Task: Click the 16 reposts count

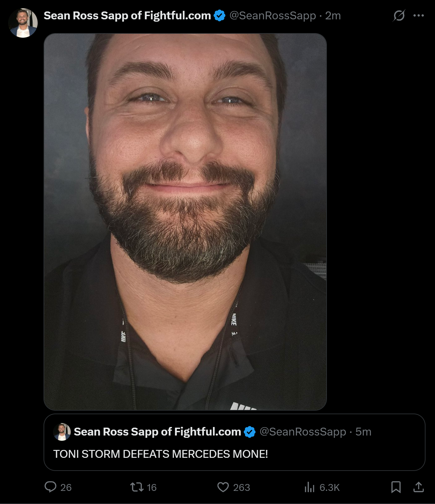Action: [x=151, y=488]
